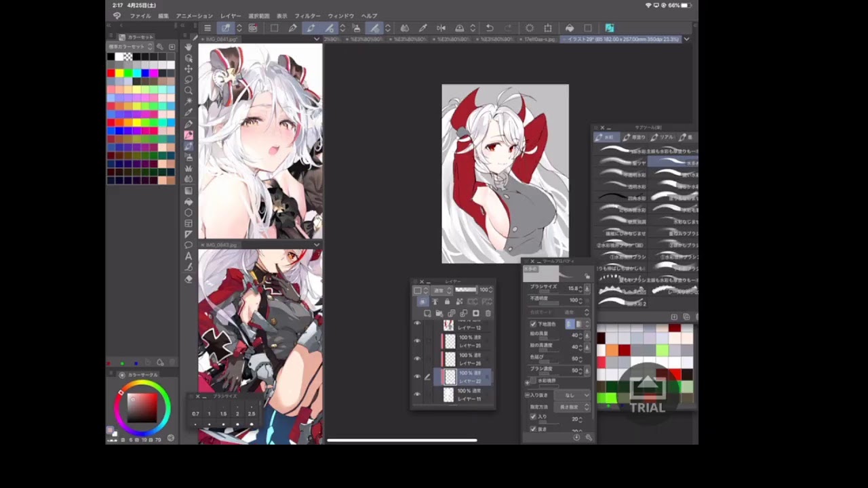The height and width of the screenshot is (488, 868).
Task: Open the canvas tab list chevron at right
Action: pyautogui.click(x=687, y=39)
